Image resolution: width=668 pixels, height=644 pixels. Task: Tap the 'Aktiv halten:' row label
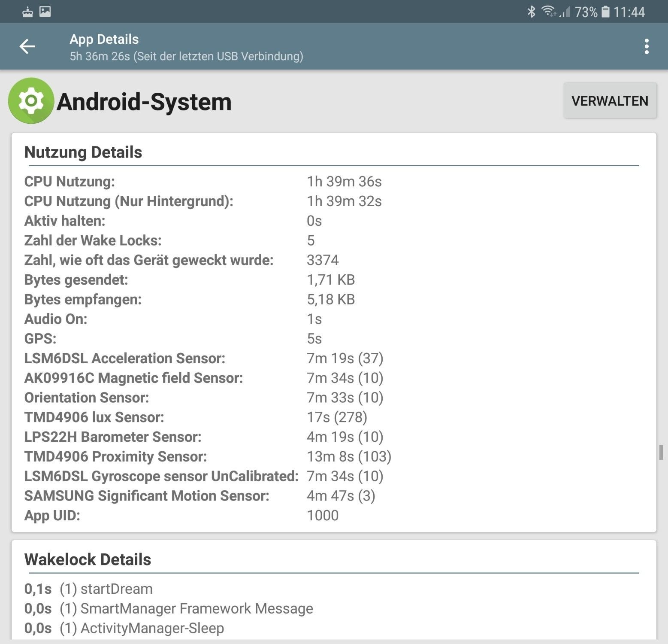pos(65,221)
